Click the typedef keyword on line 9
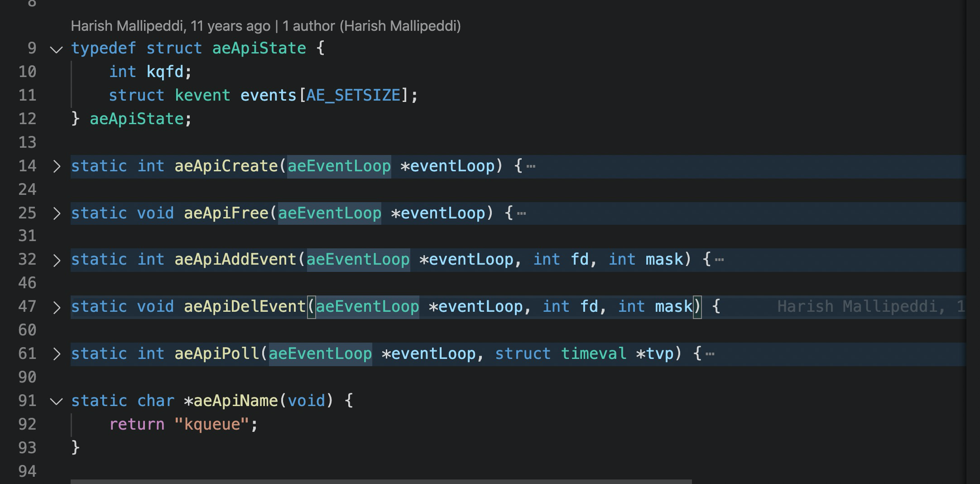980x484 pixels. [104, 48]
